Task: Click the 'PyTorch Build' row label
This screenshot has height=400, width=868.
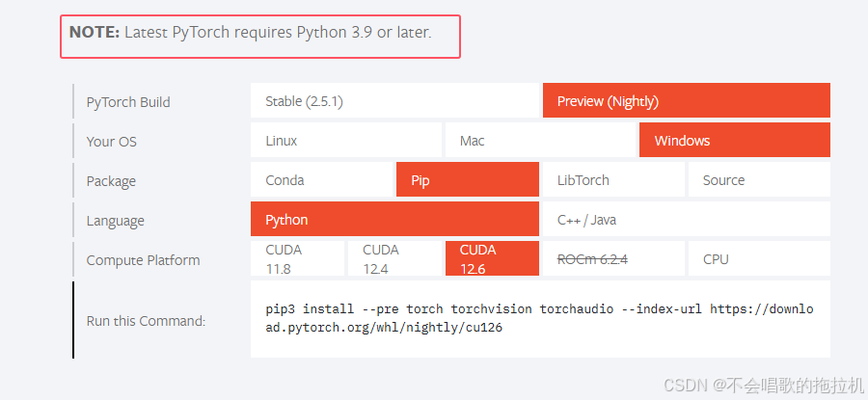Action: [128, 102]
